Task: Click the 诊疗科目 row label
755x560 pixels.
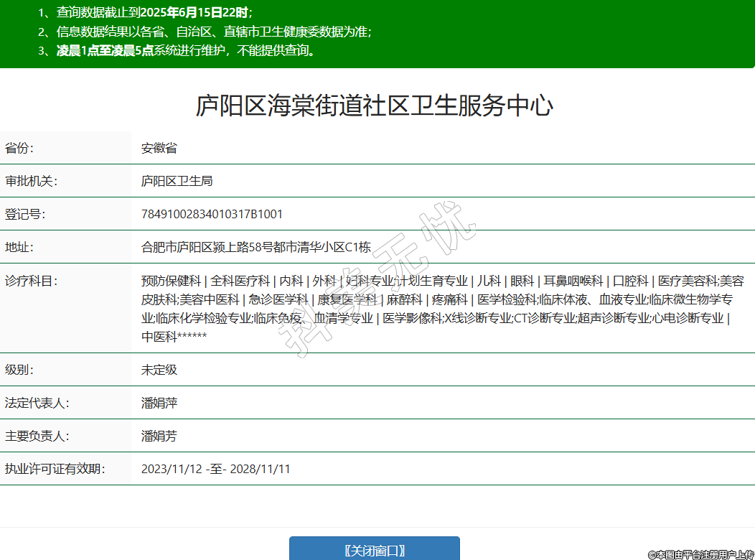Action: coord(31,280)
